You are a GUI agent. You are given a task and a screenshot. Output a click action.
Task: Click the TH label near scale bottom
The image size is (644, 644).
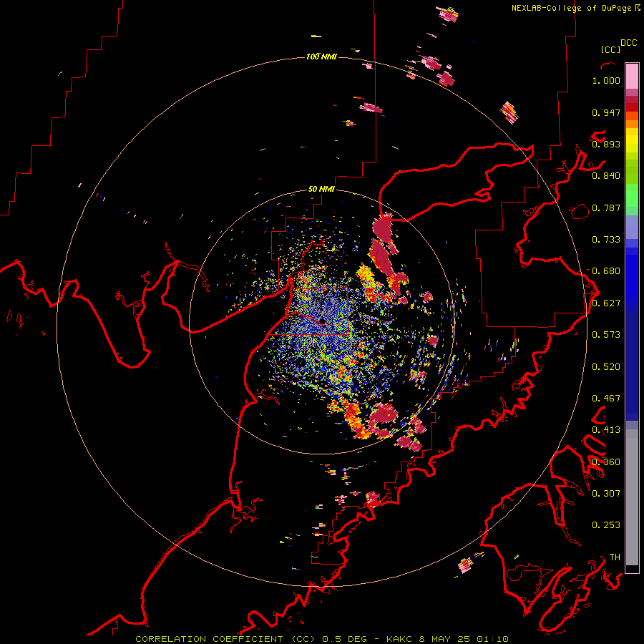(615, 557)
